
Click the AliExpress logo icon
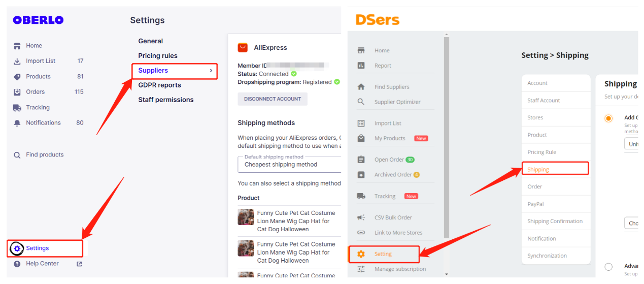point(243,48)
